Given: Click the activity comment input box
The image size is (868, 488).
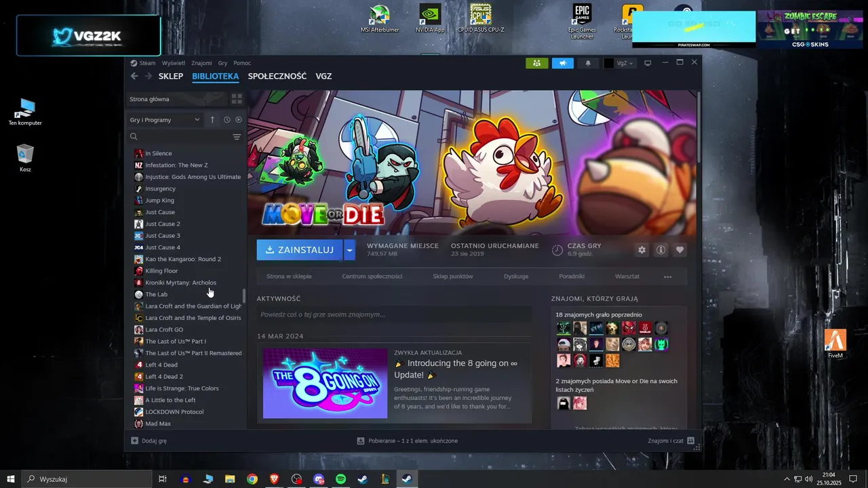Looking at the screenshot, I should 394,314.
